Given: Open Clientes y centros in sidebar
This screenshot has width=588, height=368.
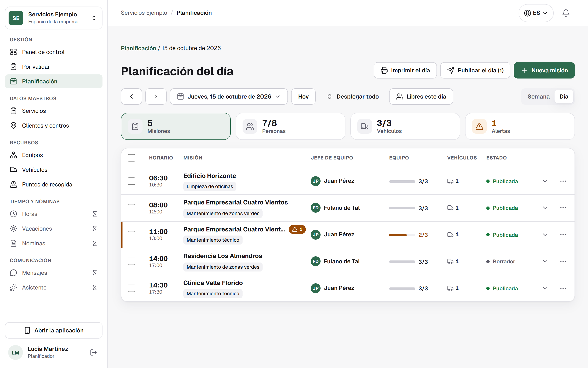Looking at the screenshot, I should (x=54, y=126).
